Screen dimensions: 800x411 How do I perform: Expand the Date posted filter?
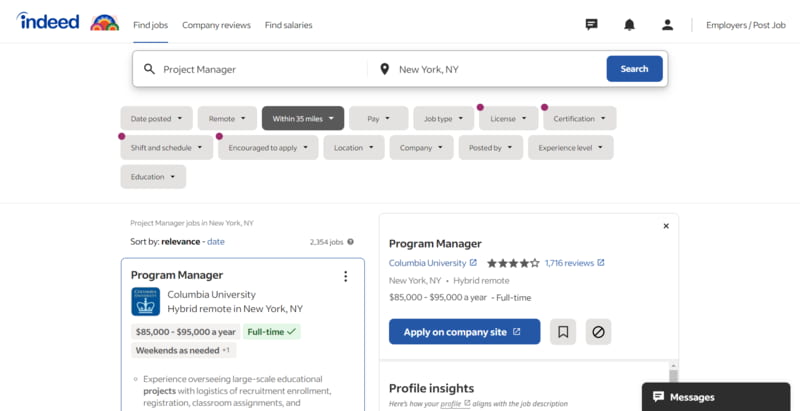[157, 118]
